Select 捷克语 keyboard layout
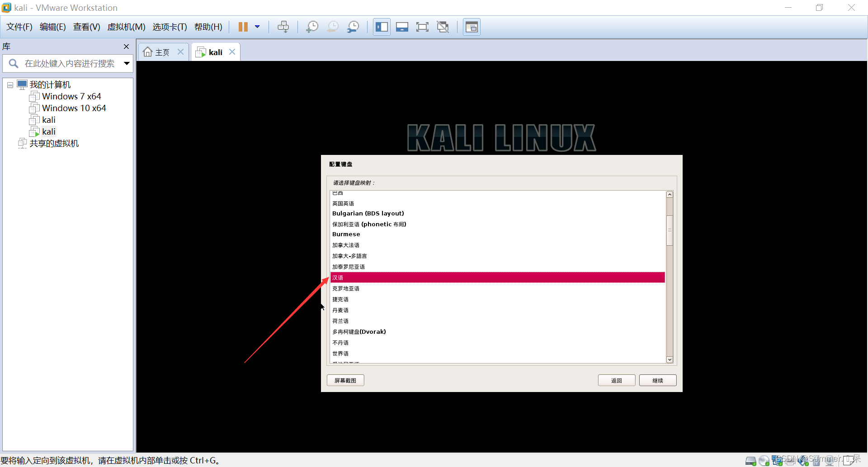 498,299
